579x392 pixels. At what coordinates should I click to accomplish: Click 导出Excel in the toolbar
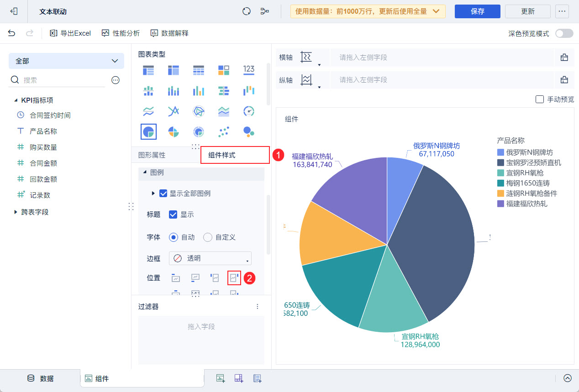(70, 33)
